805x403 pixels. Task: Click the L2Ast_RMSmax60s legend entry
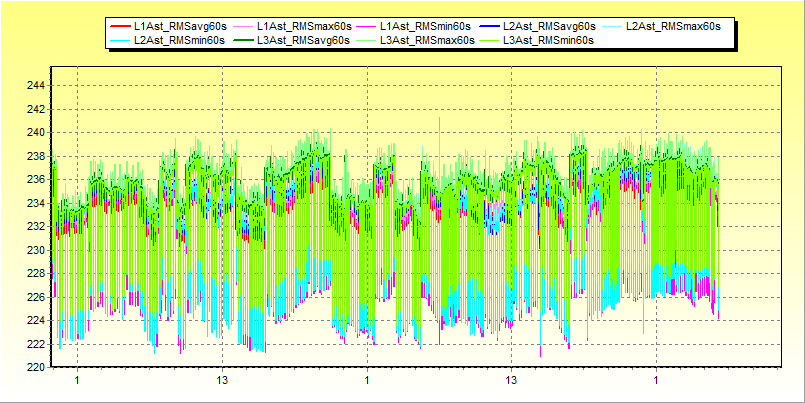coord(672,25)
